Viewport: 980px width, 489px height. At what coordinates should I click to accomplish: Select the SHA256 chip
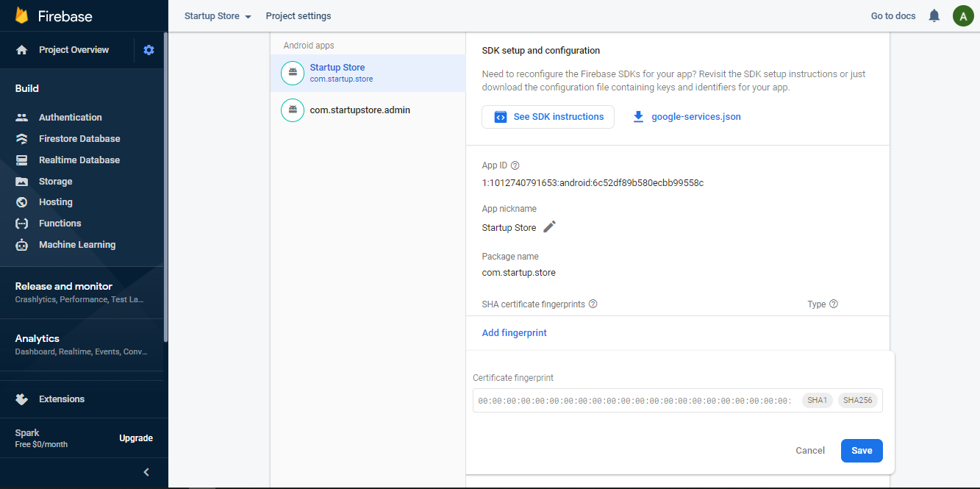click(858, 400)
